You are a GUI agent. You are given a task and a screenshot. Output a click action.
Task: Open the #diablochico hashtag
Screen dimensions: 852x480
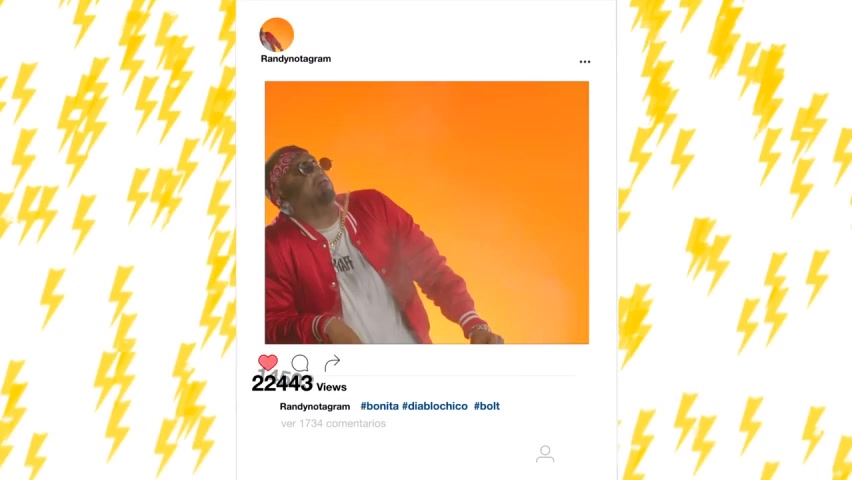(x=435, y=406)
